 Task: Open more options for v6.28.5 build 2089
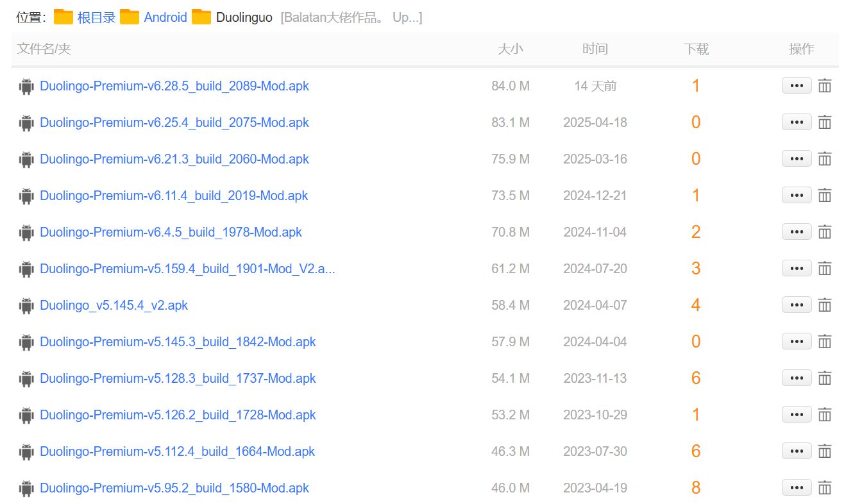coord(797,85)
